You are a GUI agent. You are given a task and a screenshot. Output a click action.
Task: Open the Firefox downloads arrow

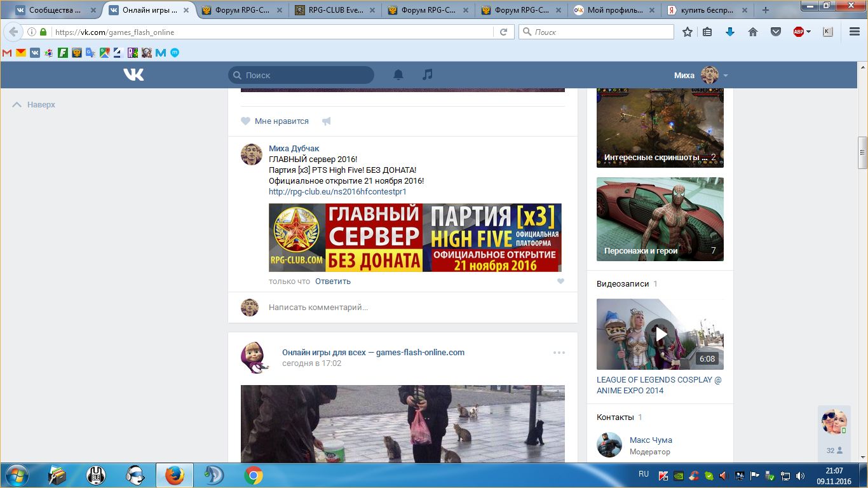[730, 32]
